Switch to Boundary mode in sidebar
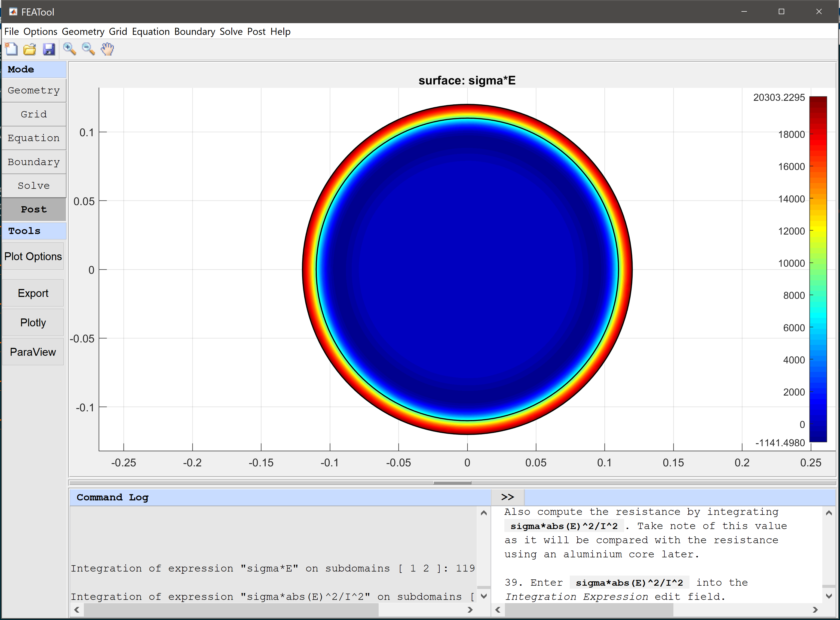This screenshot has width=840, height=620. (x=34, y=162)
